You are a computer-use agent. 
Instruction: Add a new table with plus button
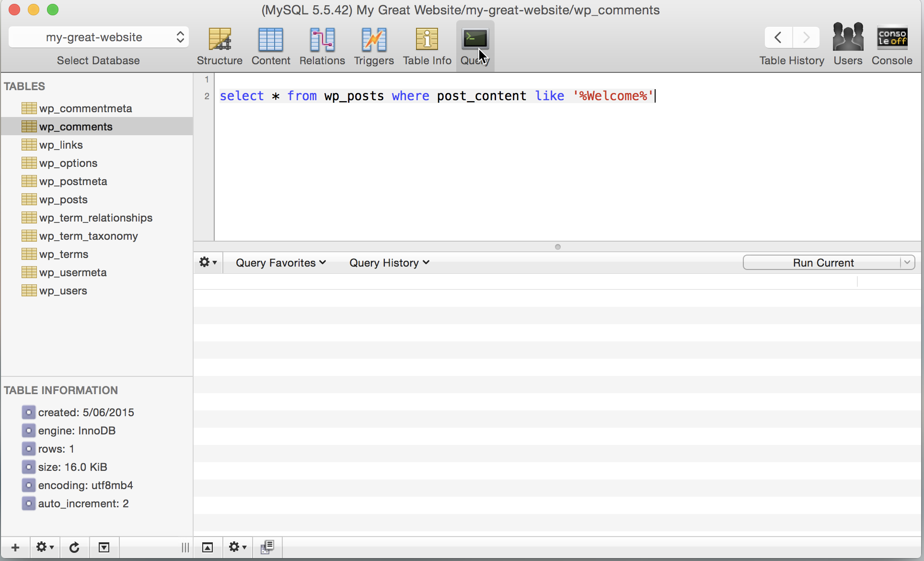tap(15, 548)
